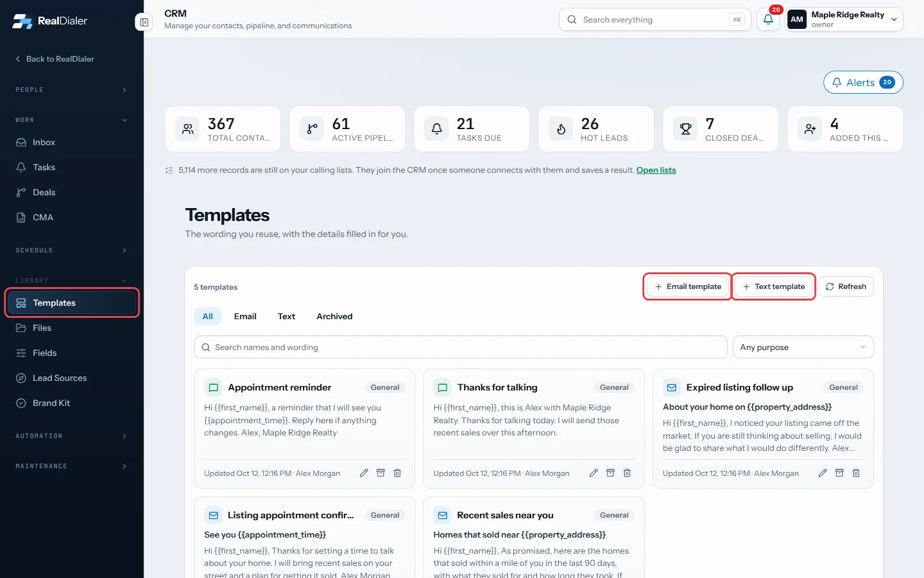Open the Maple Ridge Realty account menu
The height and width of the screenshot is (578, 924).
point(844,19)
